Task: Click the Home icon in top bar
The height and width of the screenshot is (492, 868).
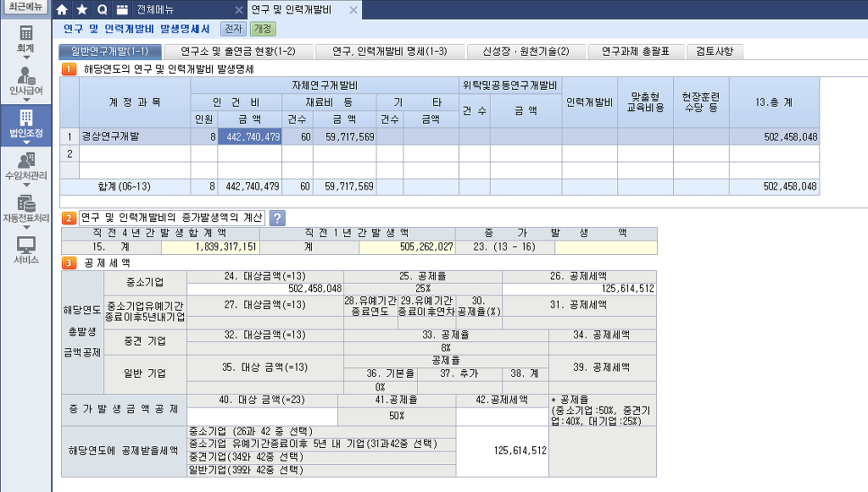Action: pyautogui.click(x=62, y=10)
